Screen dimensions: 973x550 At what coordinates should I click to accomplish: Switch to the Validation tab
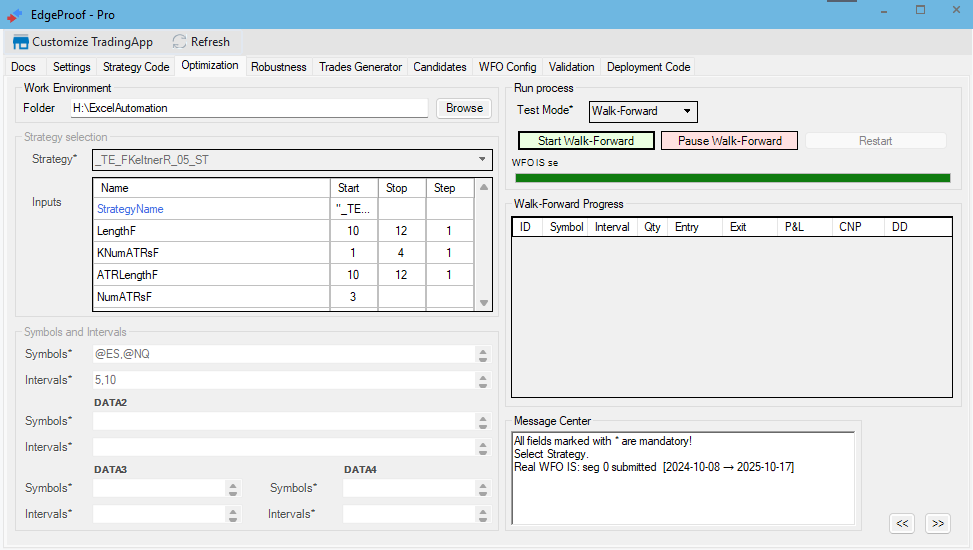pos(572,67)
